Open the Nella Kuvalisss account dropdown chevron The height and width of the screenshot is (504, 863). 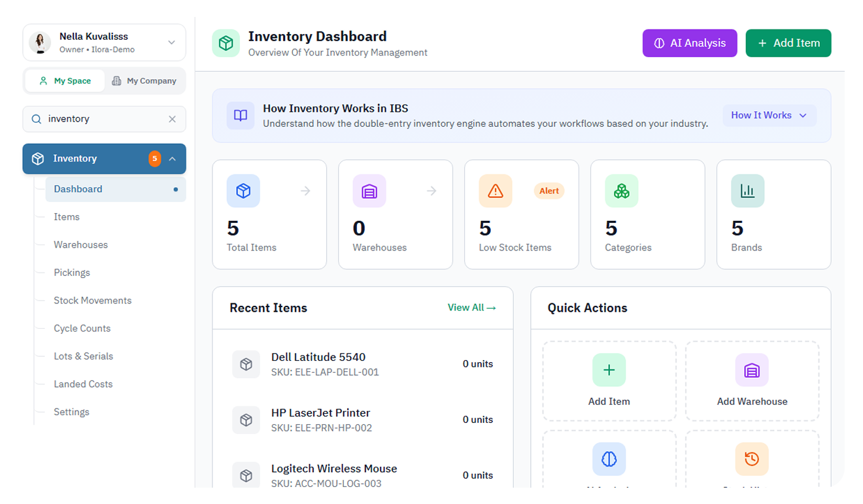click(x=171, y=42)
